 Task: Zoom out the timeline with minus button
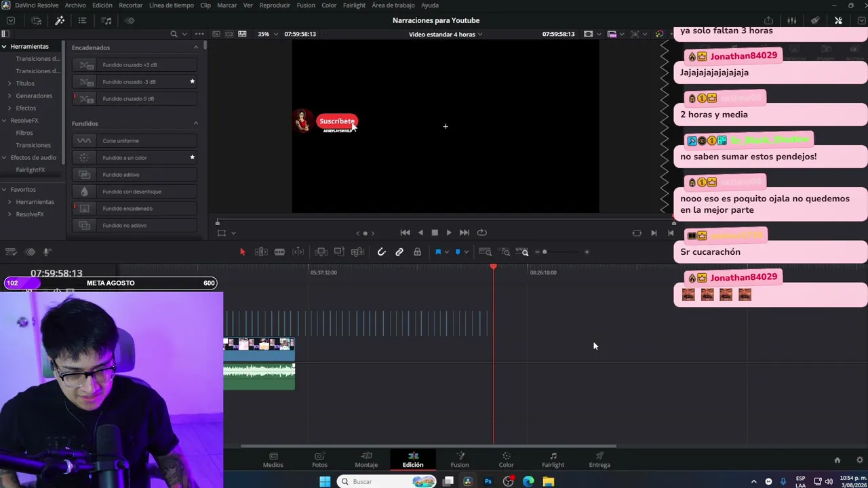(x=537, y=252)
